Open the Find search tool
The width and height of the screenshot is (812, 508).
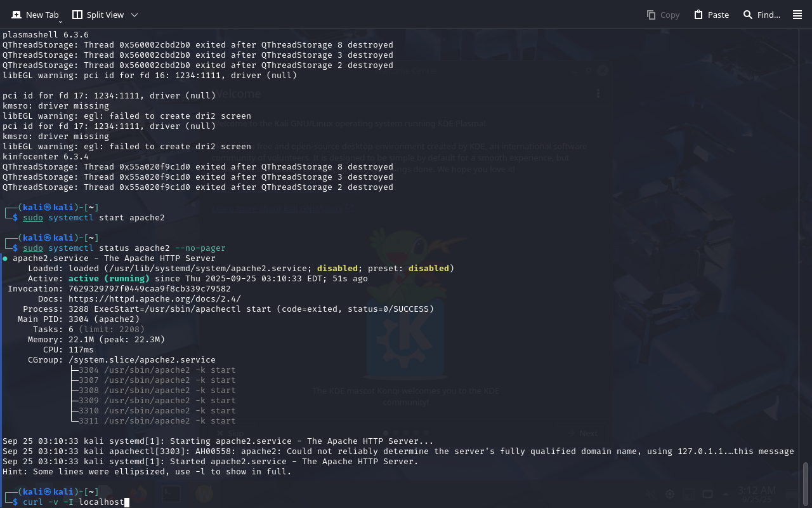coord(761,15)
